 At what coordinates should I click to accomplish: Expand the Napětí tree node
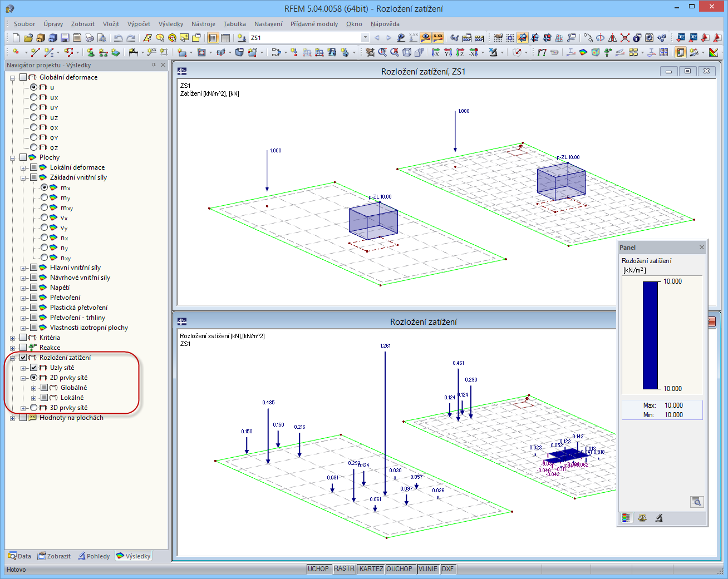pyautogui.click(x=23, y=288)
